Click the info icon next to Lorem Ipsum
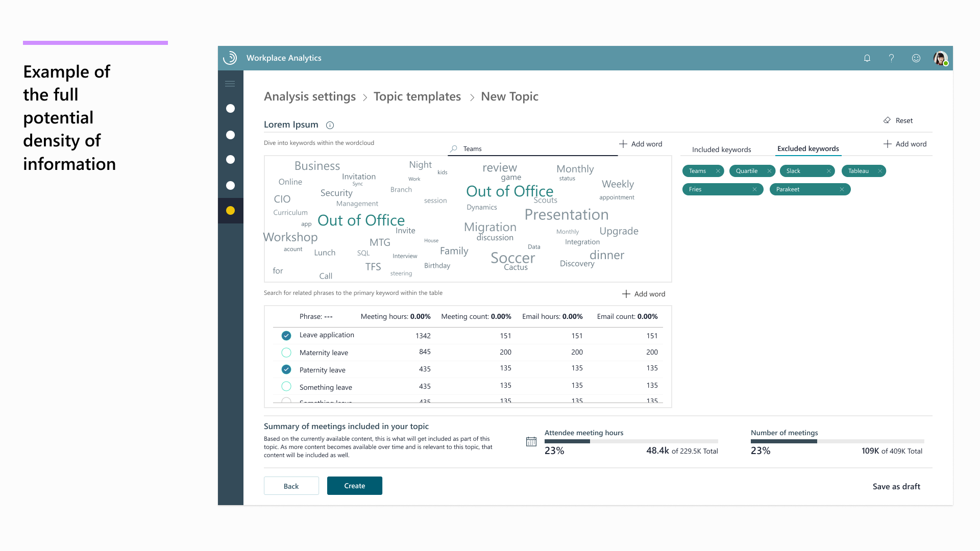The width and height of the screenshot is (980, 551). coord(330,125)
